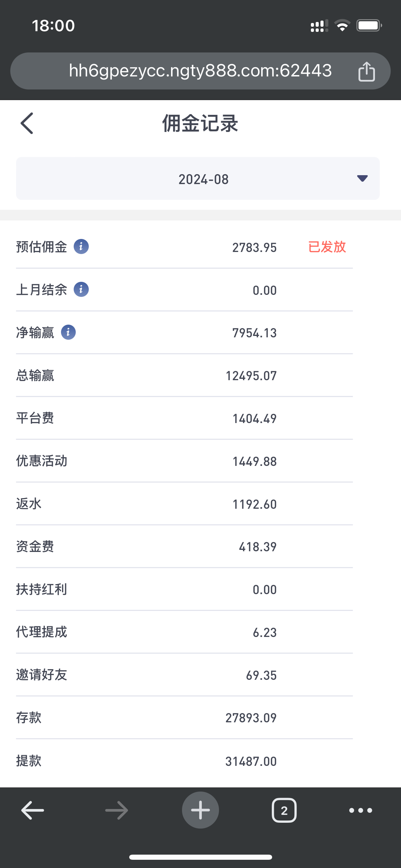Click the 已发放 status label
The height and width of the screenshot is (868, 401).
tap(327, 247)
